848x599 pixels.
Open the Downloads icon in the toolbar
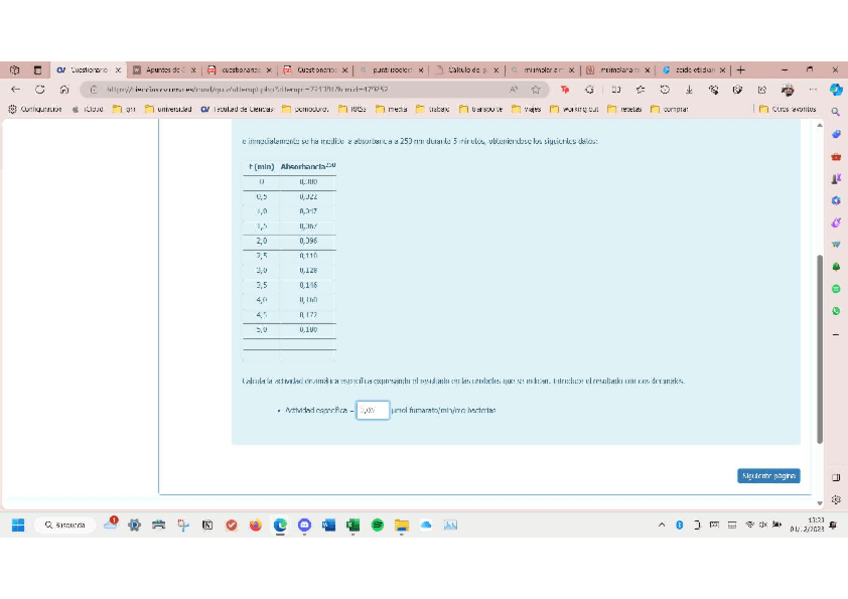point(689,89)
